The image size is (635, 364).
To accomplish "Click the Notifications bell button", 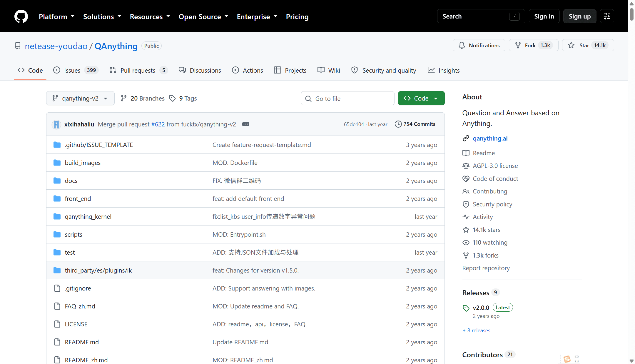I will 479,45.
